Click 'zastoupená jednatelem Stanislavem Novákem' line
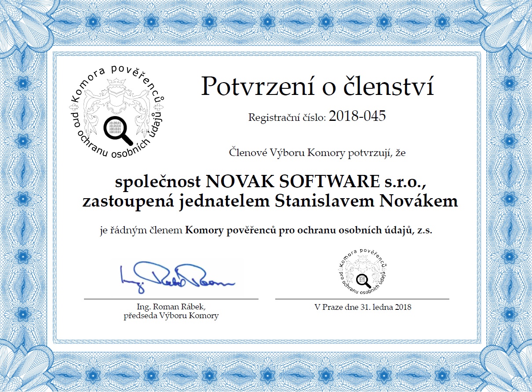This screenshot has height=392, width=532. [x=270, y=201]
